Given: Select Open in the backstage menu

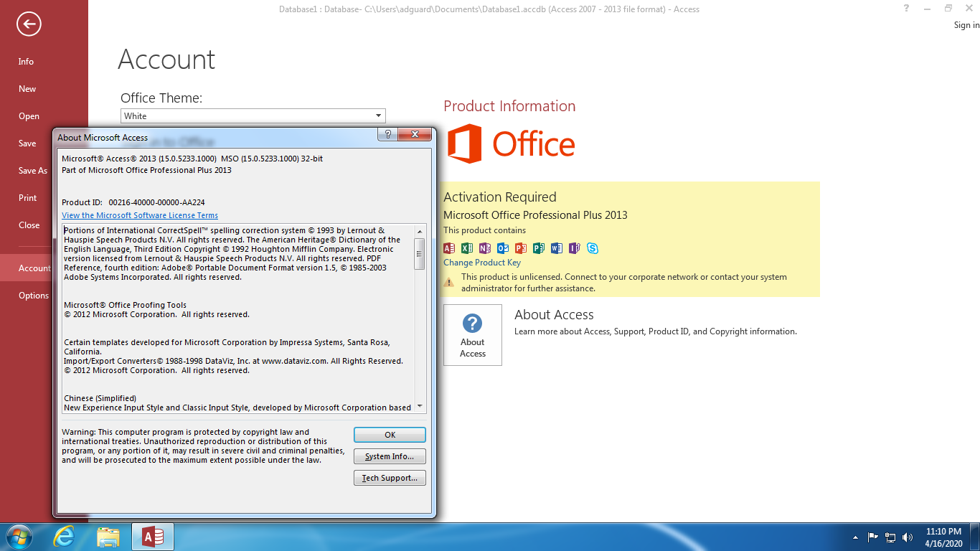Looking at the screenshot, I should [29, 116].
